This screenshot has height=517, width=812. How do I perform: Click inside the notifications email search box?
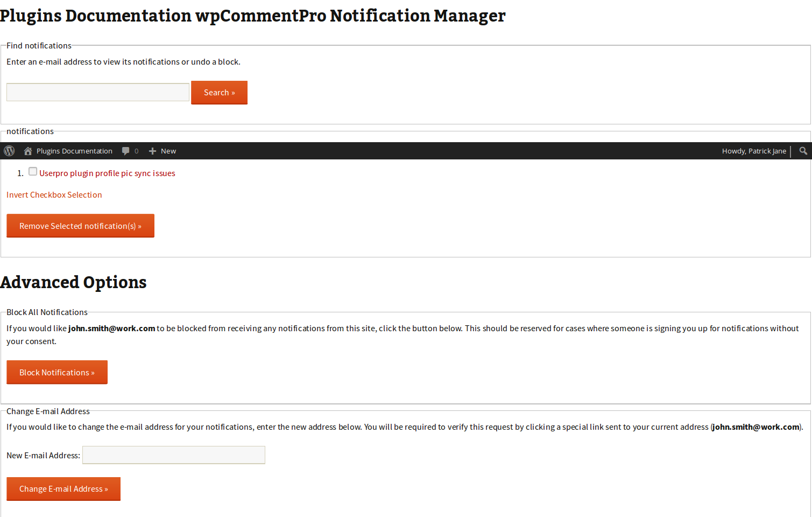pos(97,92)
